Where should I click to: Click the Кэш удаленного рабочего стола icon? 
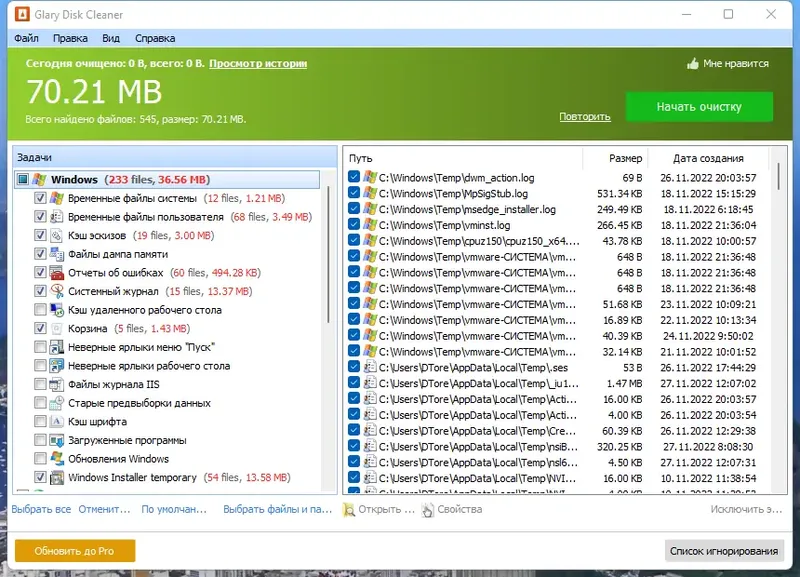point(57,310)
